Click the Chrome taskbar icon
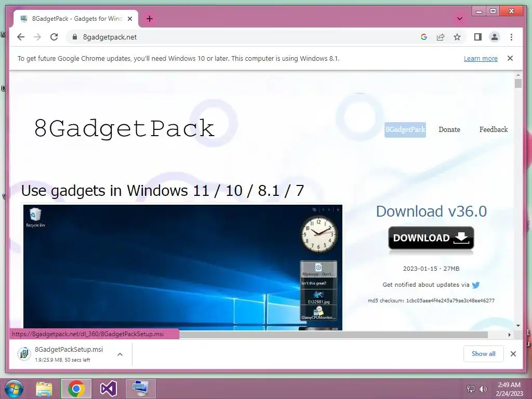 pyautogui.click(x=76, y=389)
